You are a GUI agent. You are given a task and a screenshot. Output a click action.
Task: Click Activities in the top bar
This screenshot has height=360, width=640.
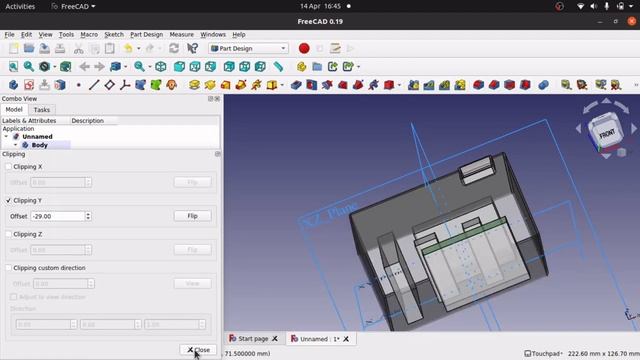click(20, 6)
